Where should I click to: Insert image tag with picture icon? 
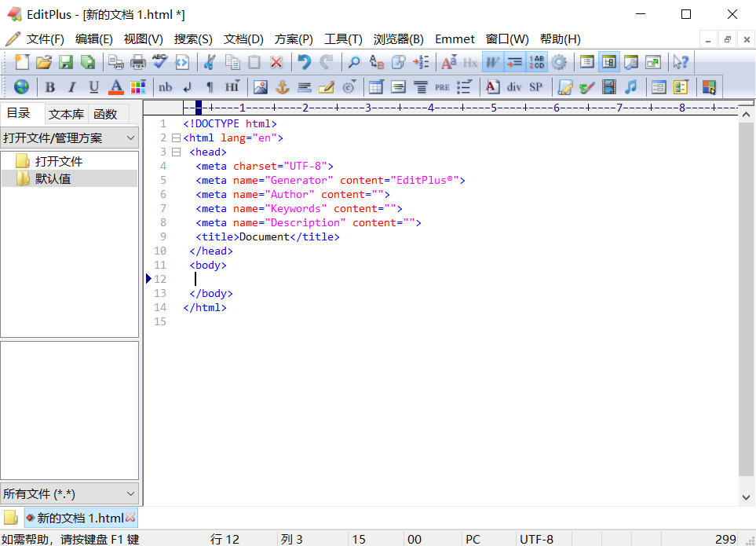coord(261,87)
